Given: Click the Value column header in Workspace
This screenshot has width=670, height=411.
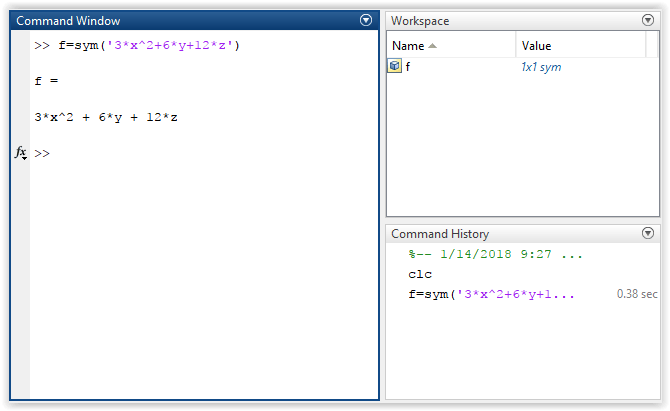Looking at the screenshot, I should 581,45.
